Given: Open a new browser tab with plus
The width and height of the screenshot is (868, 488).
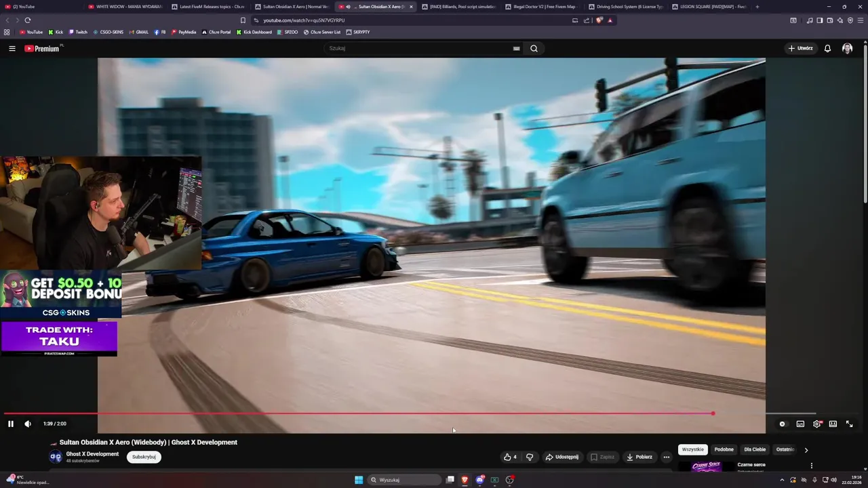Looking at the screenshot, I should click(x=757, y=7).
